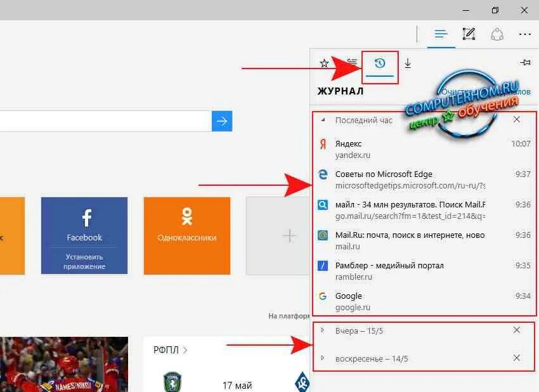Open the майл search results entry

424,210
